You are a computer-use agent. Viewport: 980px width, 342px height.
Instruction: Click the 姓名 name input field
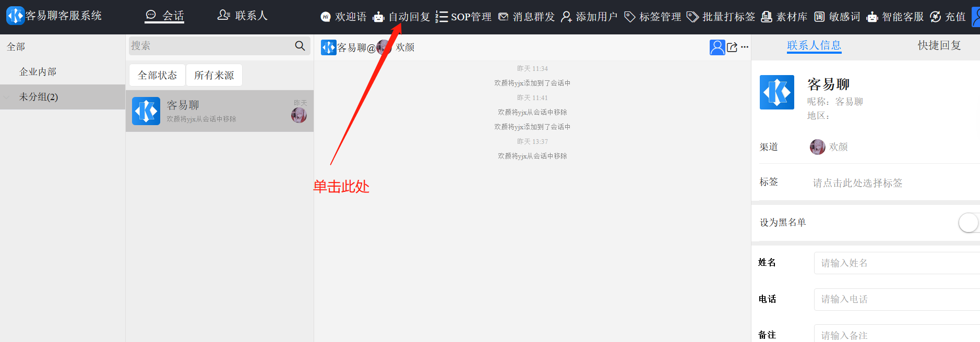pyautogui.click(x=897, y=263)
